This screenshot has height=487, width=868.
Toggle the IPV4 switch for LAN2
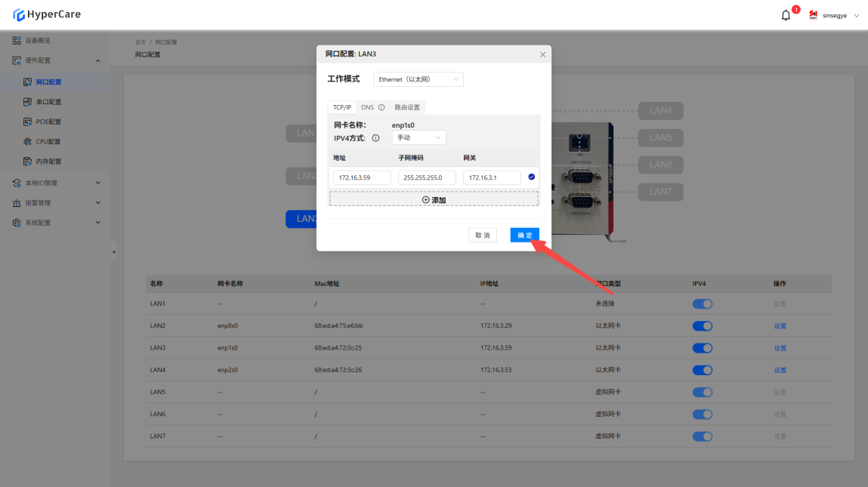[702, 326]
